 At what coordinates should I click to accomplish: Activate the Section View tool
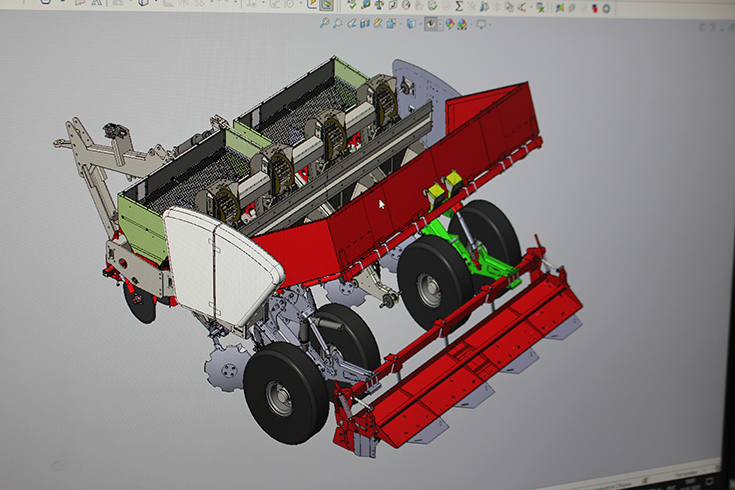coord(365,23)
